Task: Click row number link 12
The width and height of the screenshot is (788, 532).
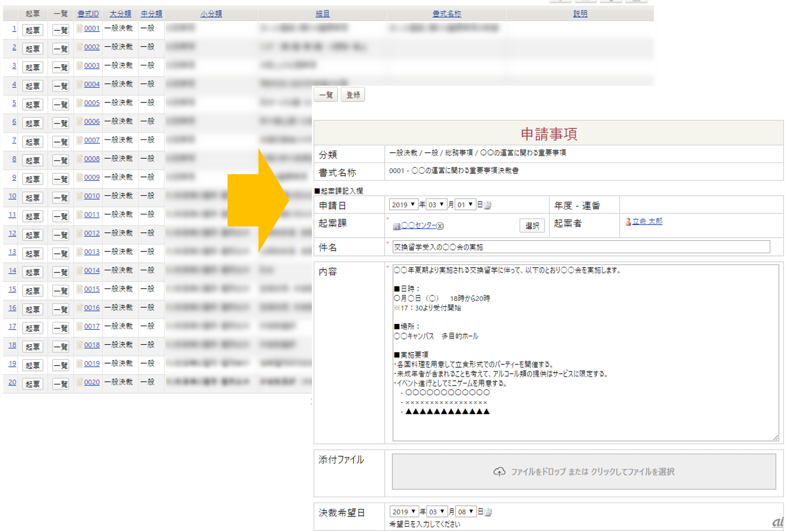Action: tap(12, 233)
